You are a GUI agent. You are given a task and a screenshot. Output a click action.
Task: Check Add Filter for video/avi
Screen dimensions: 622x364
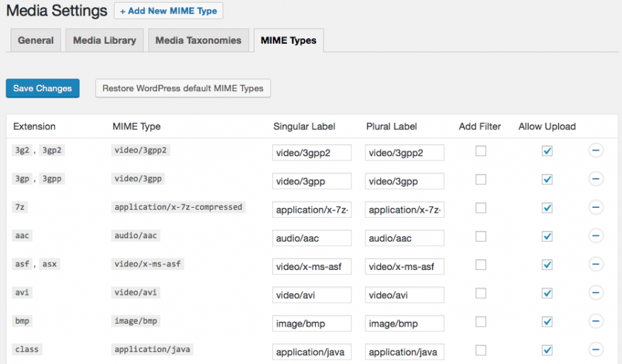coord(481,293)
